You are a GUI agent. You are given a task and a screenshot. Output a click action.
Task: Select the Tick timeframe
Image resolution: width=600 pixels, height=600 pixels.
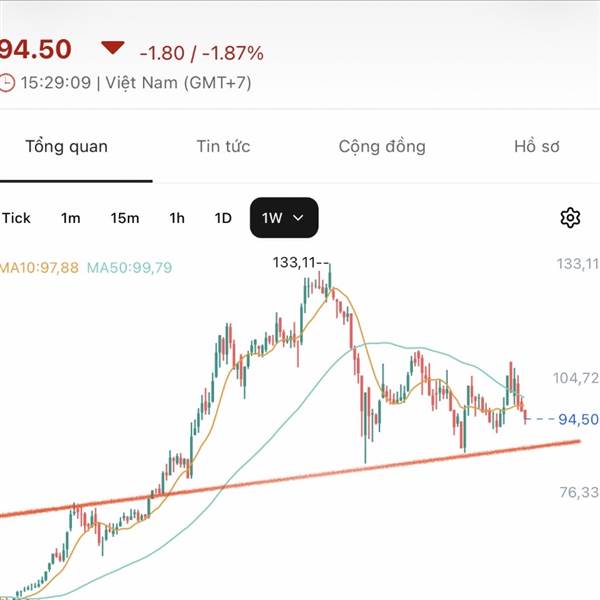(17, 218)
